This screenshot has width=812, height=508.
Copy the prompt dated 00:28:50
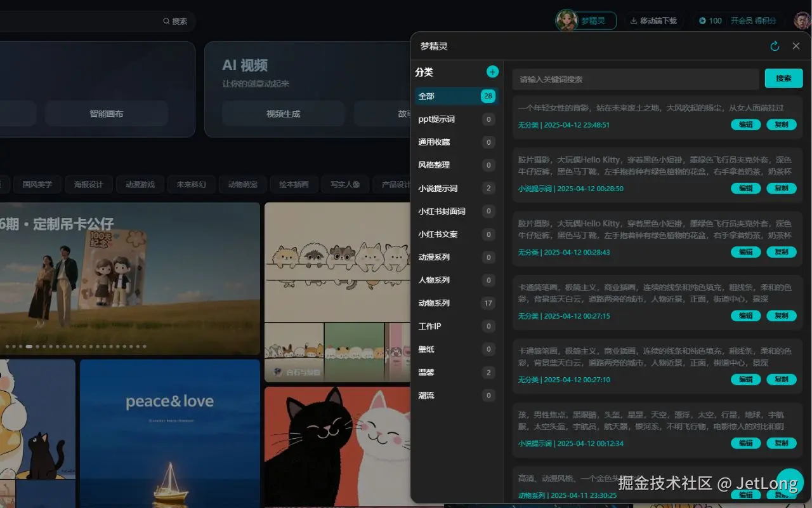pyautogui.click(x=782, y=189)
